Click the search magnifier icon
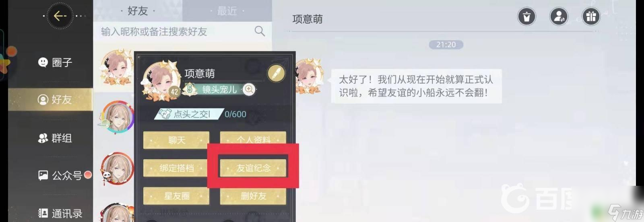Viewport: 644px width, 222px height. click(x=260, y=31)
